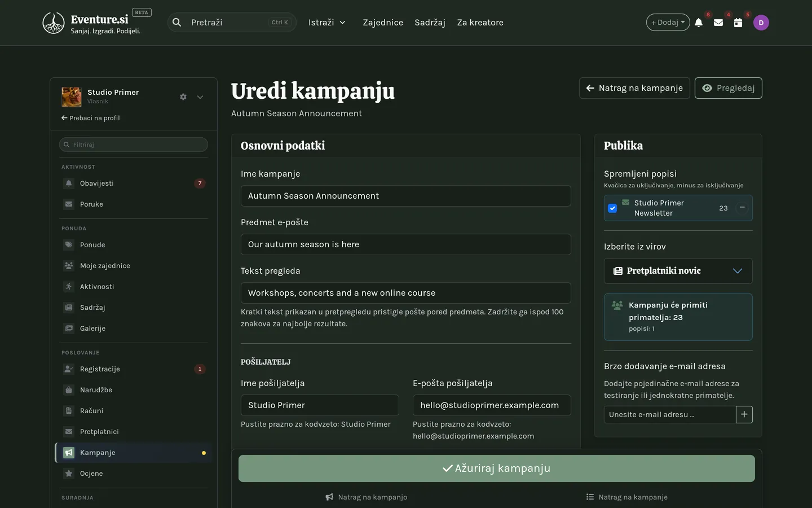Open notifications bell icon in header
Screen dimensions: 812x508
tap(699, 23)
